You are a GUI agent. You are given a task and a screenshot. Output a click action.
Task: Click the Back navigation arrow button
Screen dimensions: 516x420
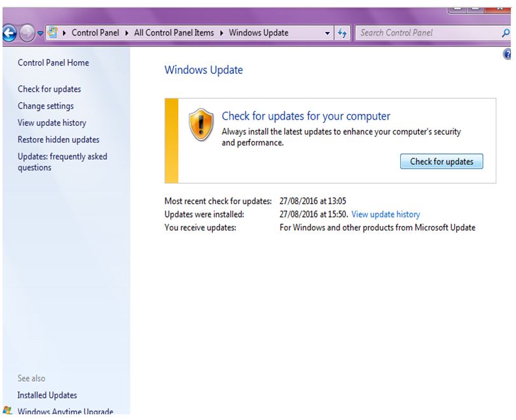click(9, 34)
